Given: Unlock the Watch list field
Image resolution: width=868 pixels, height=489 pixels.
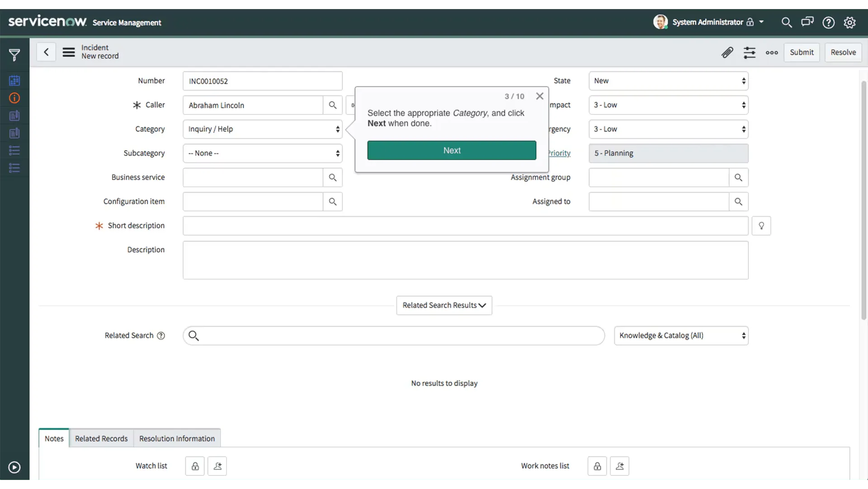Looking at the screenshot, I should 195,466.
